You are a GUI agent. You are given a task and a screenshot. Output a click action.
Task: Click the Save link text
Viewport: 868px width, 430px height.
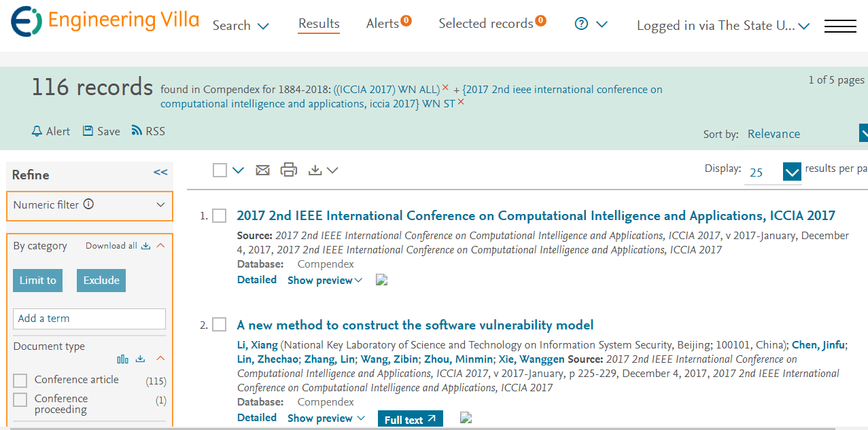point(109,131)
